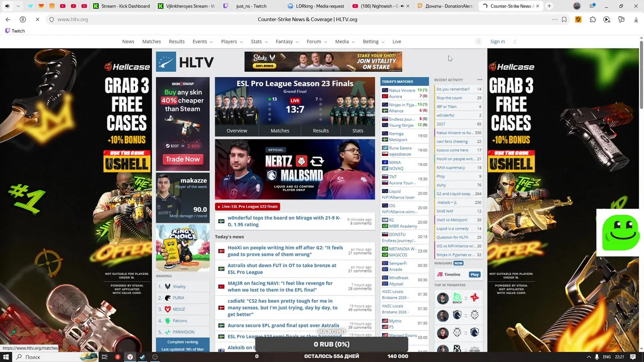Open Windows Start menu
The height and width of the screenshot is (362, 644).
[x=7, y=357]
